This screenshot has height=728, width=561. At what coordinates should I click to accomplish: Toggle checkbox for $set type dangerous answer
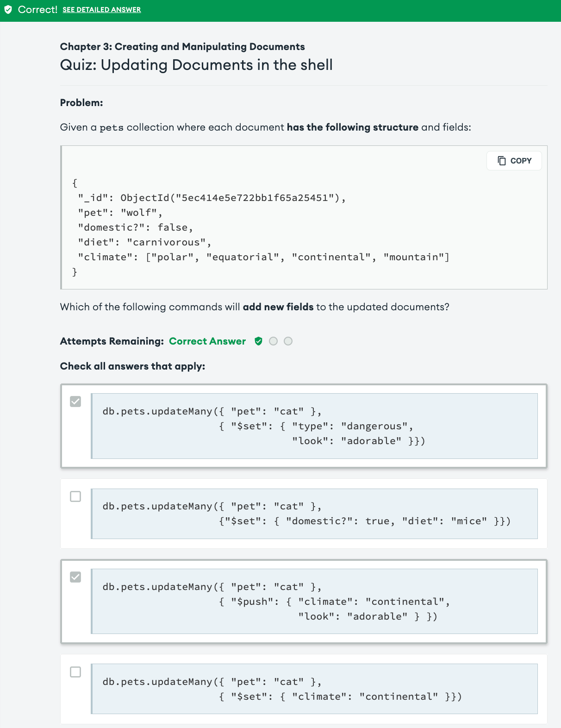[x=75, y=401]
